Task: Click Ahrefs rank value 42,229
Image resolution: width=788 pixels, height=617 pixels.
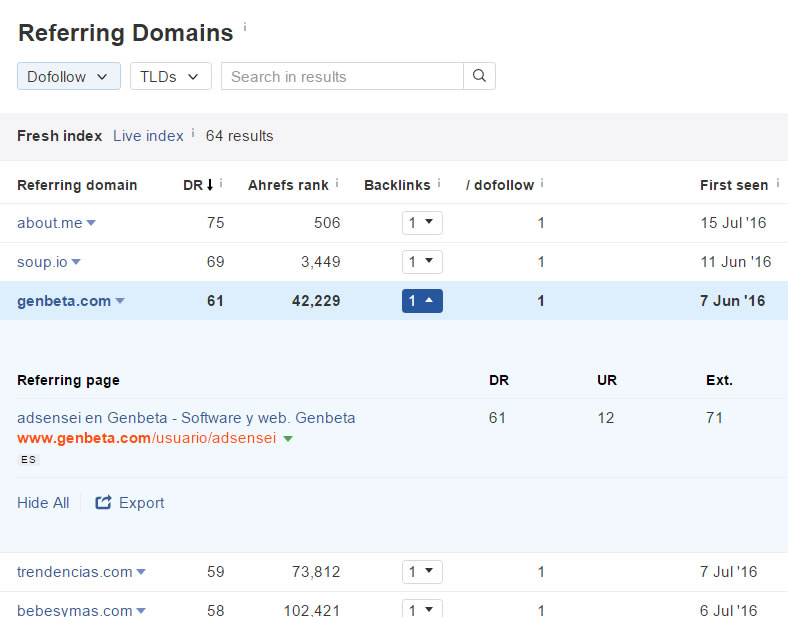Action: point(316,301)
